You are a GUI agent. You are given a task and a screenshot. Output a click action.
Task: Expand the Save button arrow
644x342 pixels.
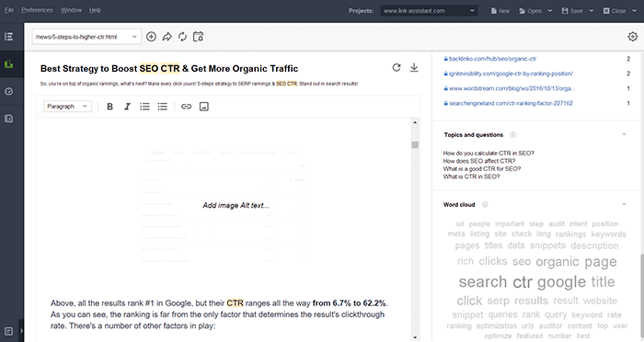coord(592,11)
